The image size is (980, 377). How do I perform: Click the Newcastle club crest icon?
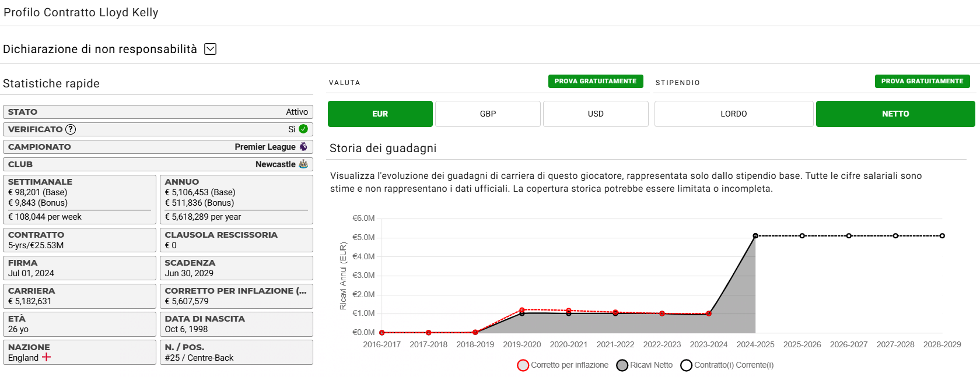coord(303,164)
